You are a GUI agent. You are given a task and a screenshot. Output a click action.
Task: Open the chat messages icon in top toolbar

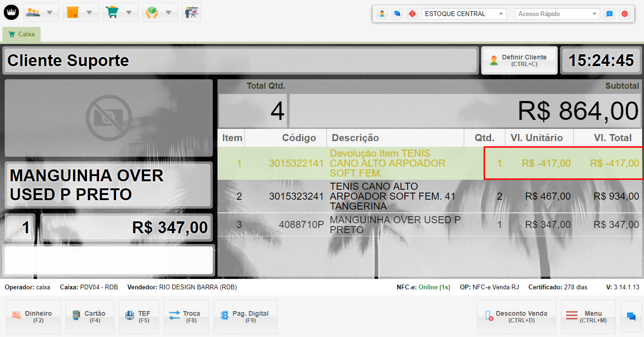coord(397,14)
